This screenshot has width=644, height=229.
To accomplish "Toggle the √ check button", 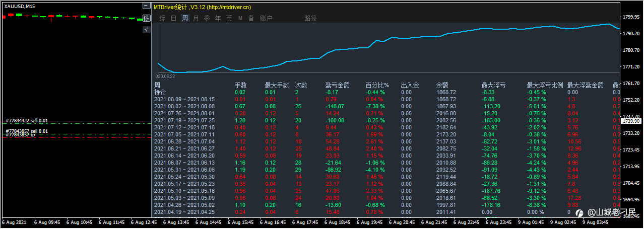I will tap(146, 30).
